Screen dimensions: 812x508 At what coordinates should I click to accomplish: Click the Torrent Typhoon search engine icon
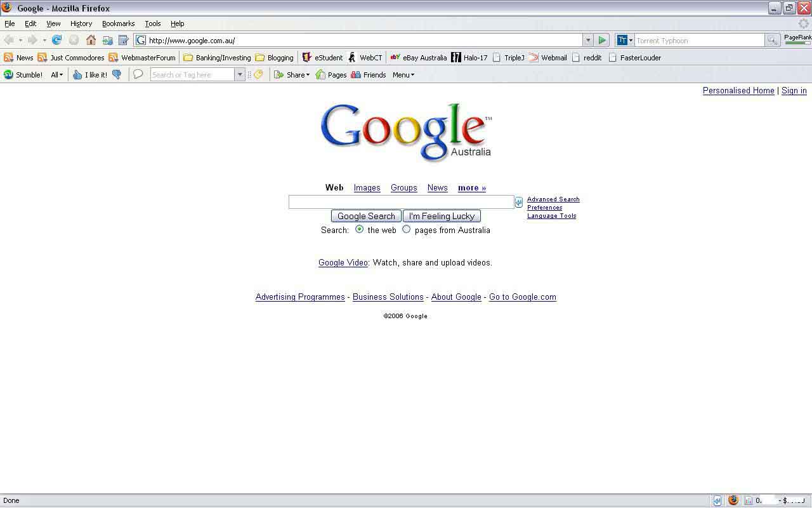(622, 40)
